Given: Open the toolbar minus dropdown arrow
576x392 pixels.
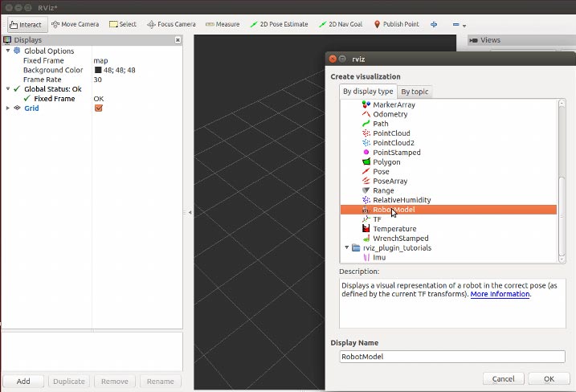Looking at the screenshot, I should pyautogui.click(x=464, y=26).
